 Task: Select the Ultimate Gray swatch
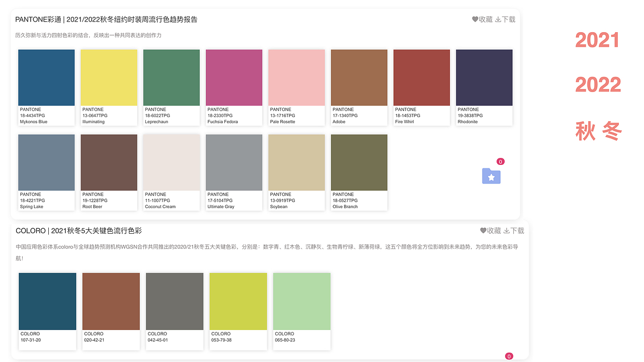pos(234,162)
